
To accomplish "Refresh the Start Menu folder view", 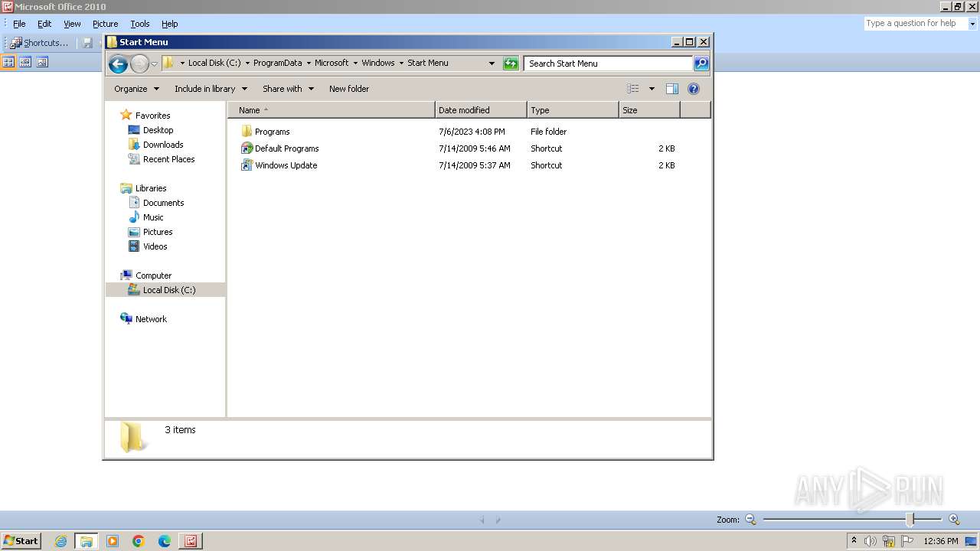I will 511,64.
